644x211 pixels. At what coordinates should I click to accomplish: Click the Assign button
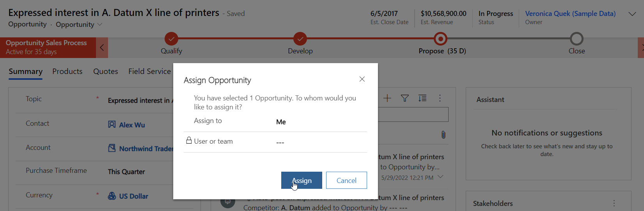coord(302,180)
